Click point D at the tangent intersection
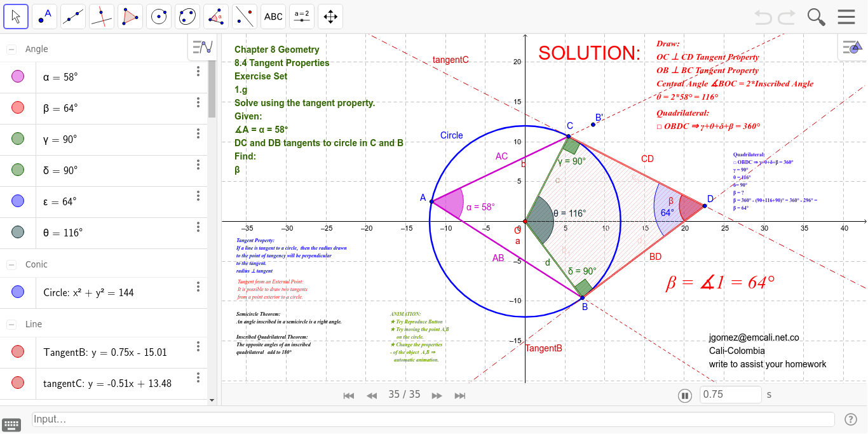Image resolution: width=868 pixels, height=434 pixels. click(704, 205)
